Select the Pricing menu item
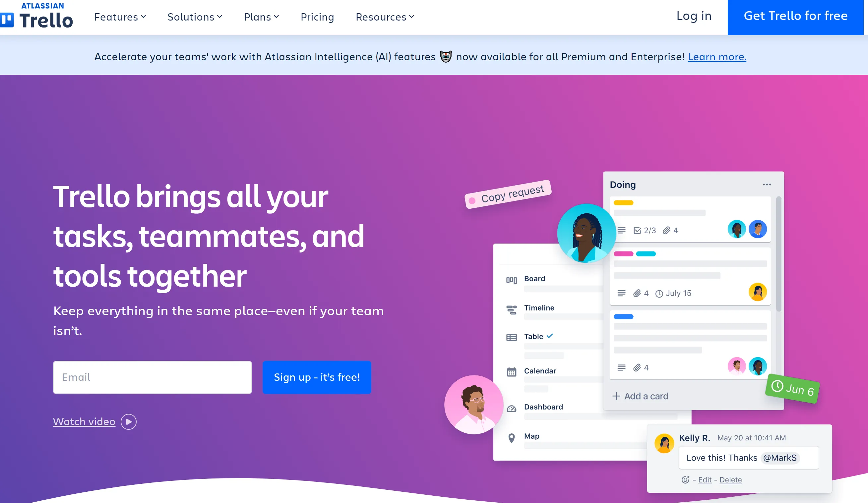868x503 pixels. pos(317,16)
